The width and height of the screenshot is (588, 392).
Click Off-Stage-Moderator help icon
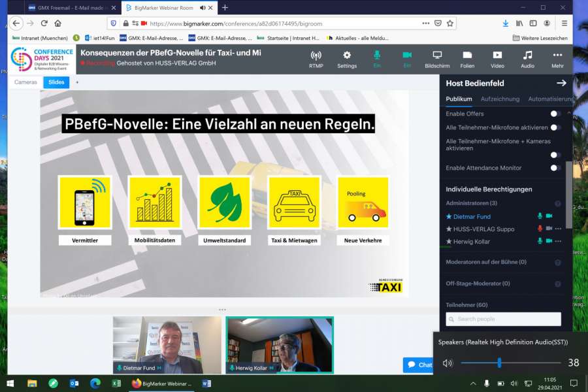(558, 284)
